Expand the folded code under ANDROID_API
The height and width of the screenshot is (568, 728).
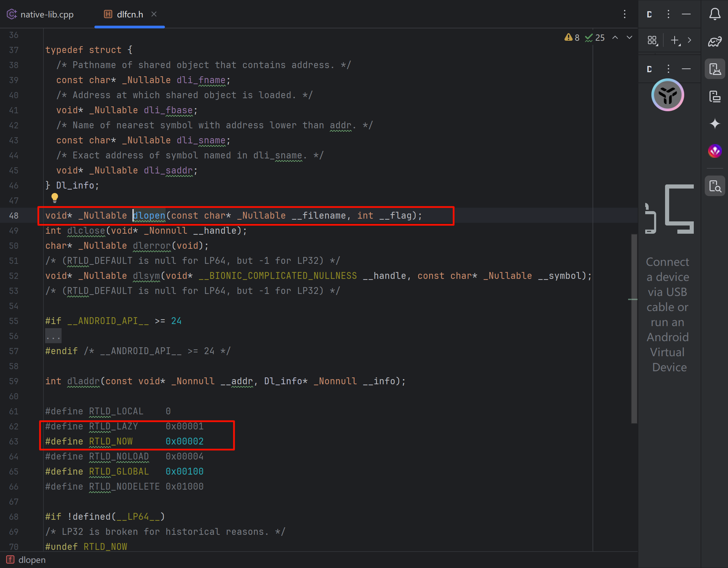click(53, 336)
